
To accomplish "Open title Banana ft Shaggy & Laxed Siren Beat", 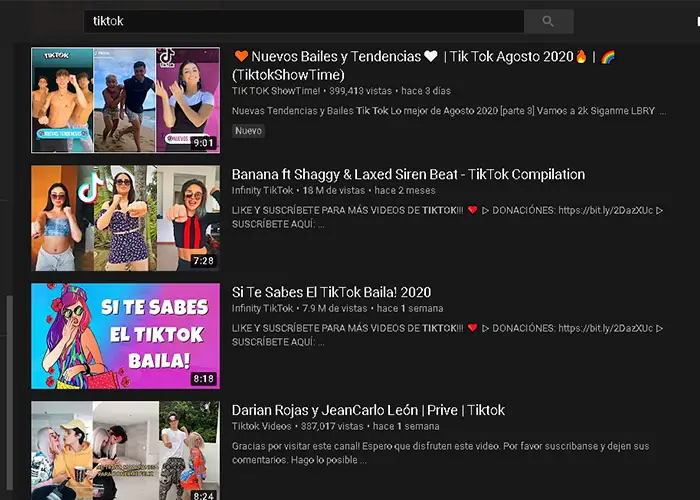I will pos(408,174).
